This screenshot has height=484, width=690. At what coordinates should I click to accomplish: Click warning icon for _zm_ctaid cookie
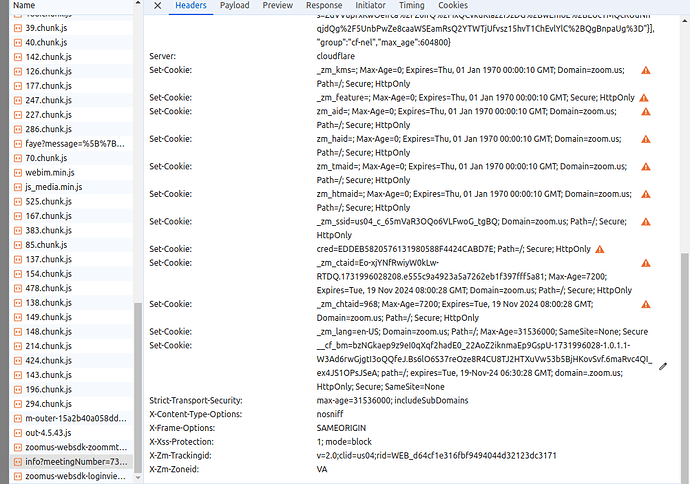pos(646,263)
